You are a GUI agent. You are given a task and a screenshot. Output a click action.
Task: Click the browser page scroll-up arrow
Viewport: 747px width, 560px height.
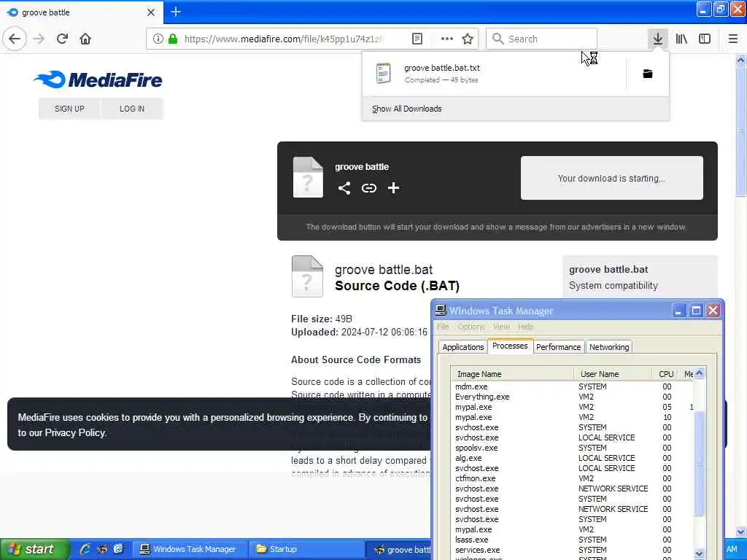pos(740,61)
